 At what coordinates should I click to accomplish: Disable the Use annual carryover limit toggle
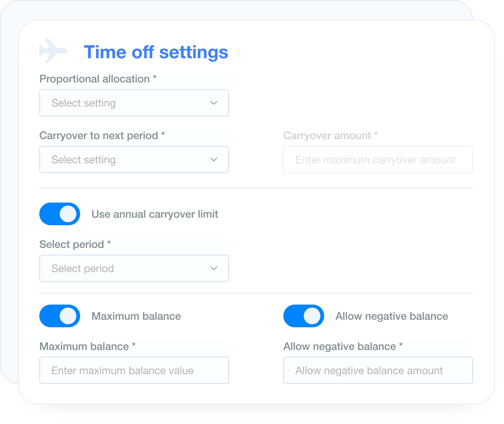[x=60, y=214]
